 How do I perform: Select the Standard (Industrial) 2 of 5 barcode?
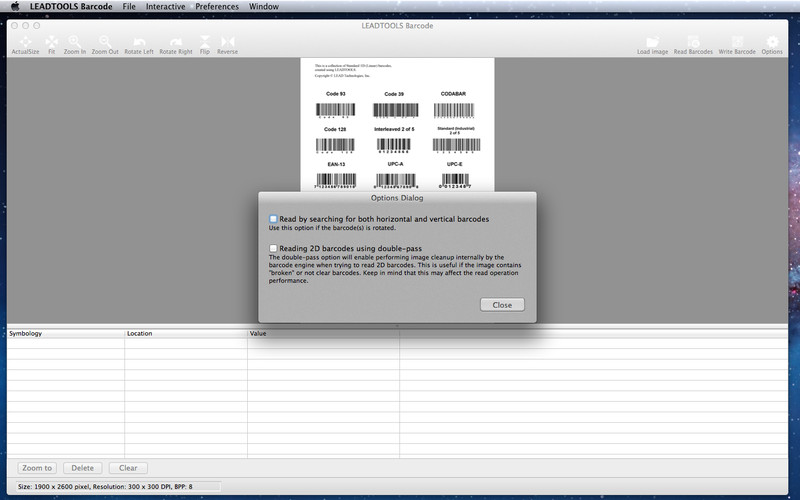pyautogui.click(x=456, y=146)
